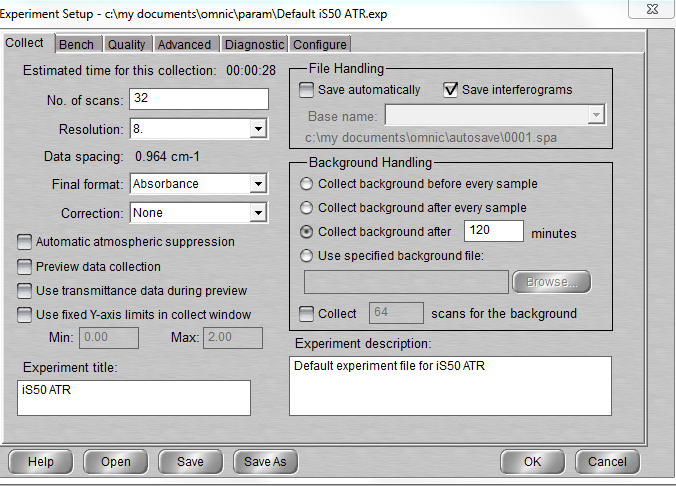Open the Final format dropdown
This screenshot has width=676, height=486.
pyautogui.click(x=258, y=184)
